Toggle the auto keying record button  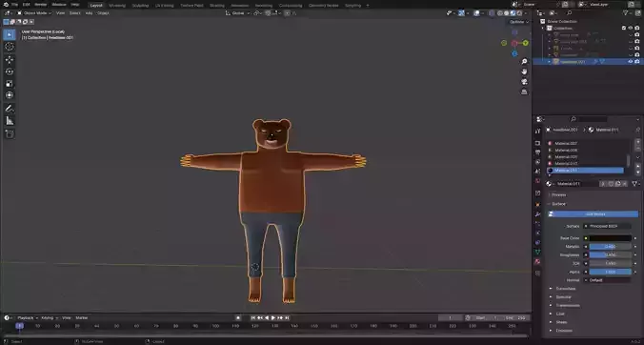238,318
